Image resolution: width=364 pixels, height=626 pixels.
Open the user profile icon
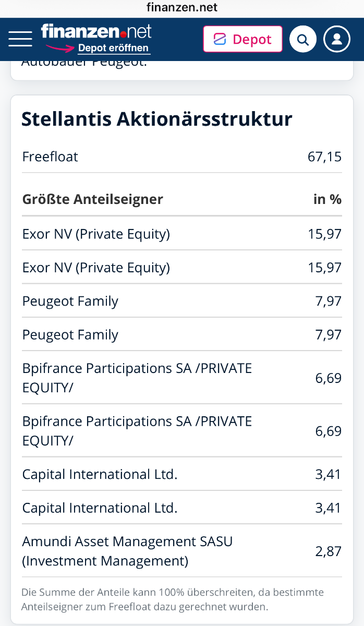[x=337, y=39]
